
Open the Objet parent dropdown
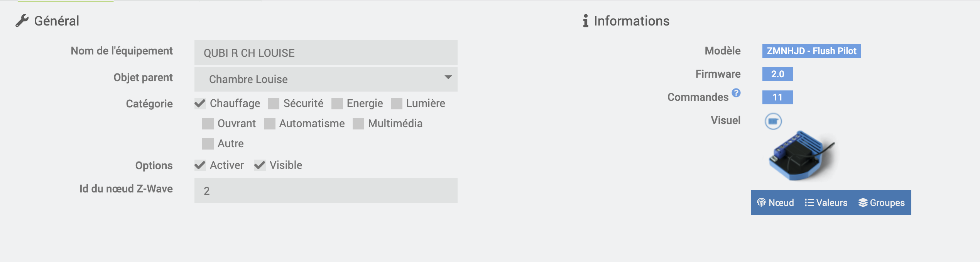coord(326,79)
